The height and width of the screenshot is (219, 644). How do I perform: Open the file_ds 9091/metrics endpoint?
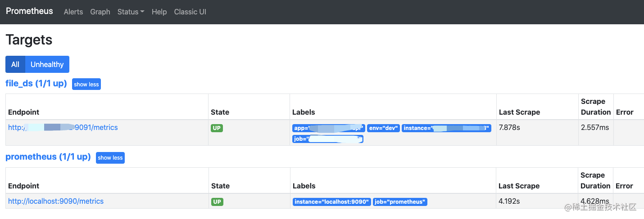pyautogui.click(x=63, y=128)
